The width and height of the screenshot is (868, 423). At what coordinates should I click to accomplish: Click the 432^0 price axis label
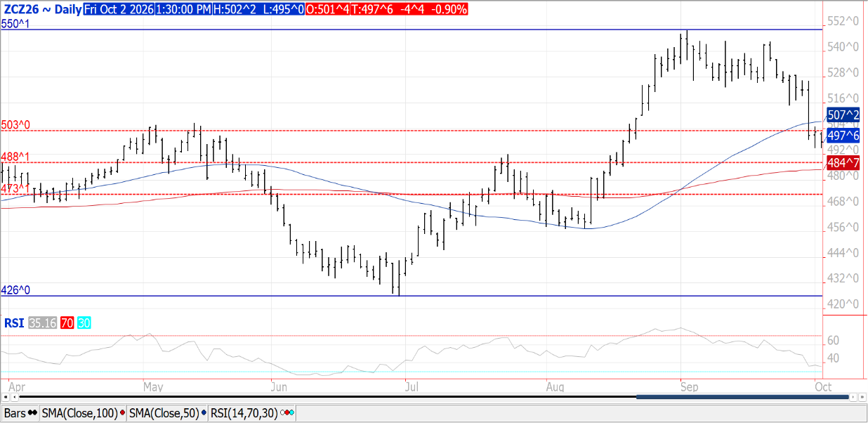pyautogui.click(x=844, y=279)
